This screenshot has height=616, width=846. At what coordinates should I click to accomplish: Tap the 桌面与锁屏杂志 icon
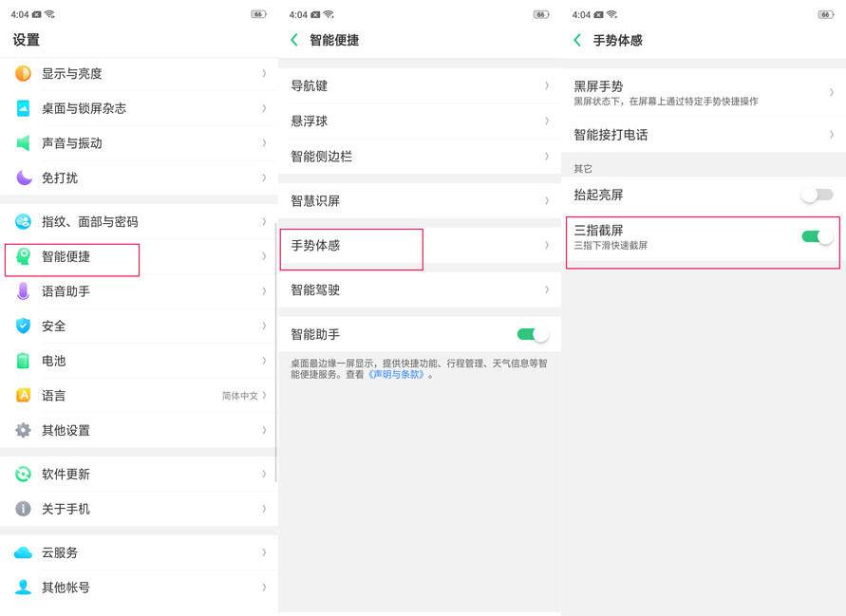click(23, 108)
